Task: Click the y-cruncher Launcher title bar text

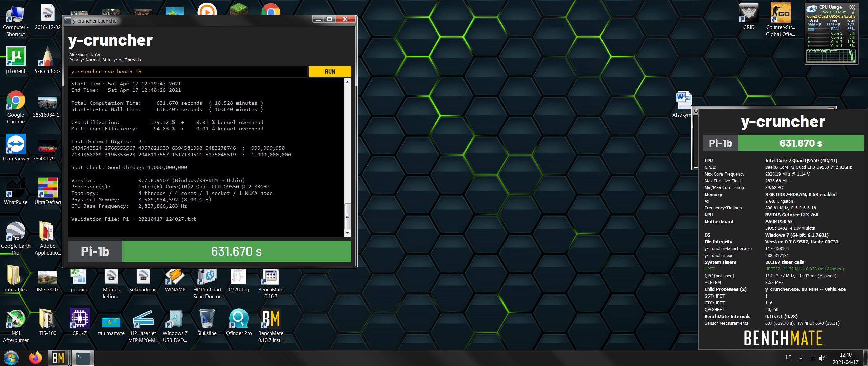Action: click(x=96, y=21)
